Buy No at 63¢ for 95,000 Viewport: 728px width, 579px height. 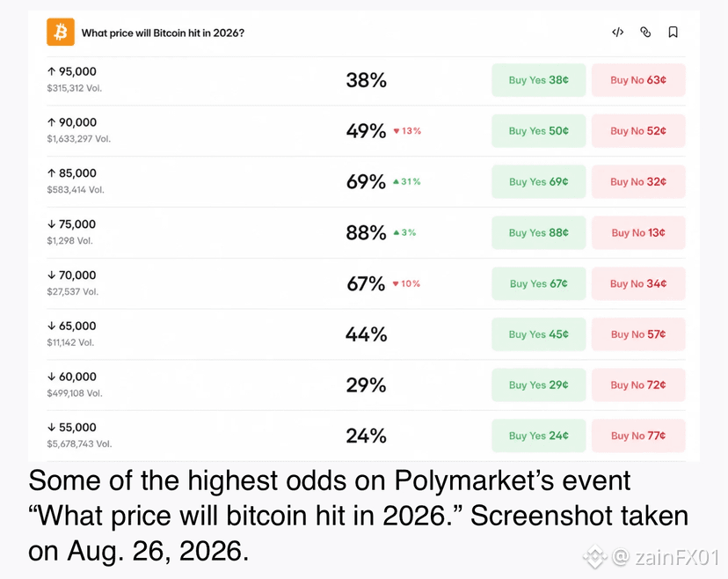(x=638, y=80)
